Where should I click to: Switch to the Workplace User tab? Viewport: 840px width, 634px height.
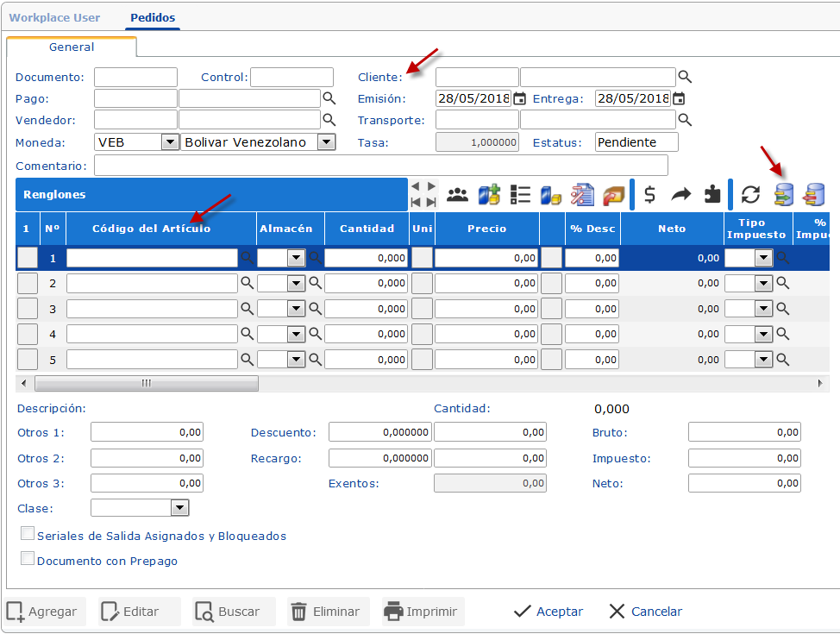pyautogui.click(x=54, y=17)
